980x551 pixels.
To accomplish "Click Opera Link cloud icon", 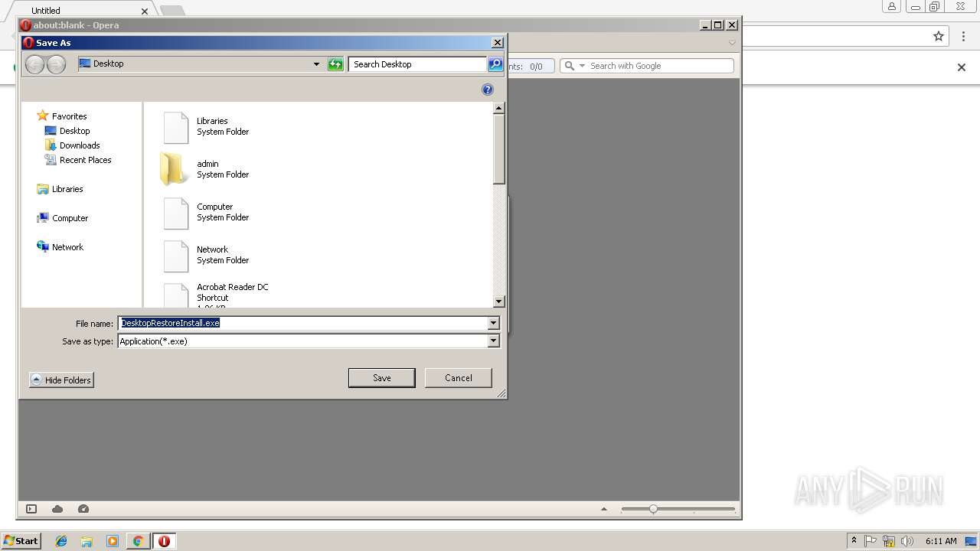I will coord(57,509).
